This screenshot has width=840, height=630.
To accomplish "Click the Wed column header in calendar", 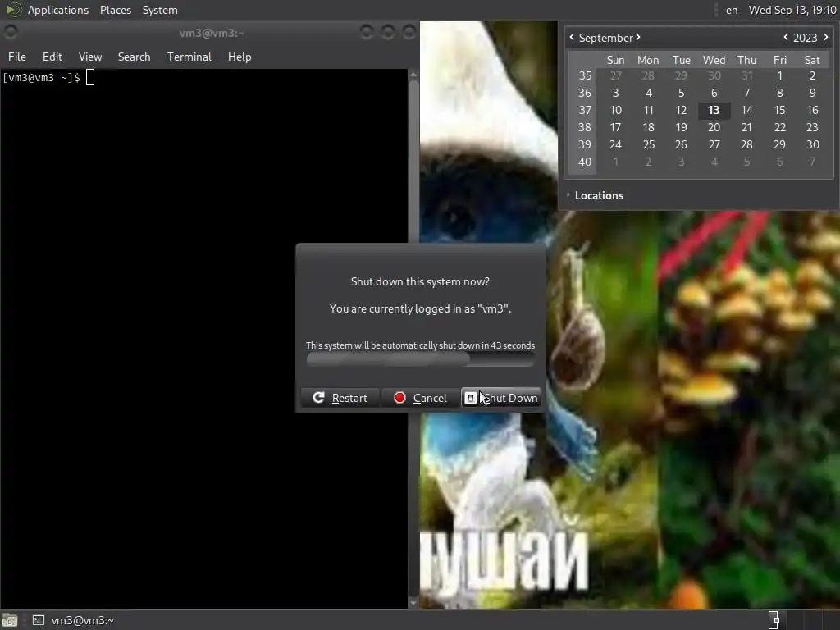I will pyautogui.click(x=714, y=60).
